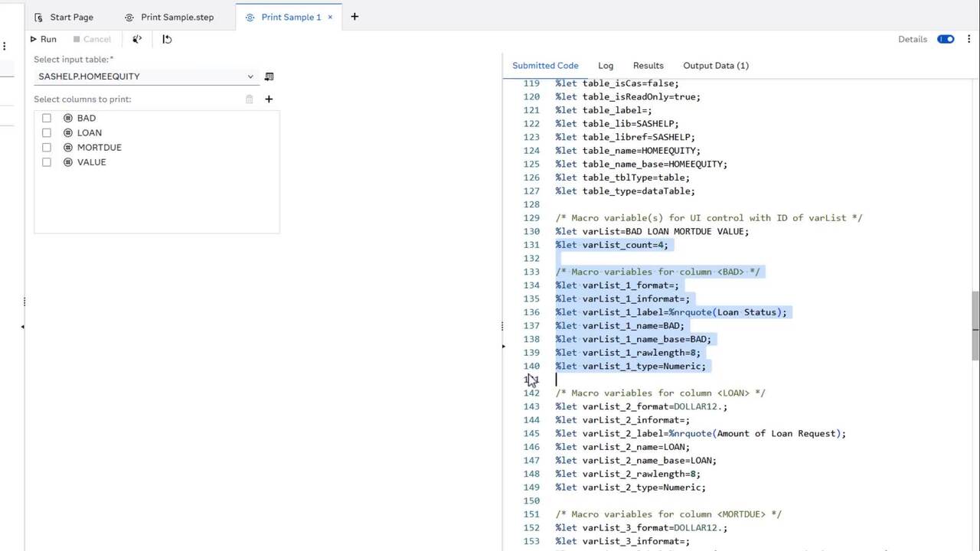
Task: Run the Print Sample step
Action: [43, 39]
